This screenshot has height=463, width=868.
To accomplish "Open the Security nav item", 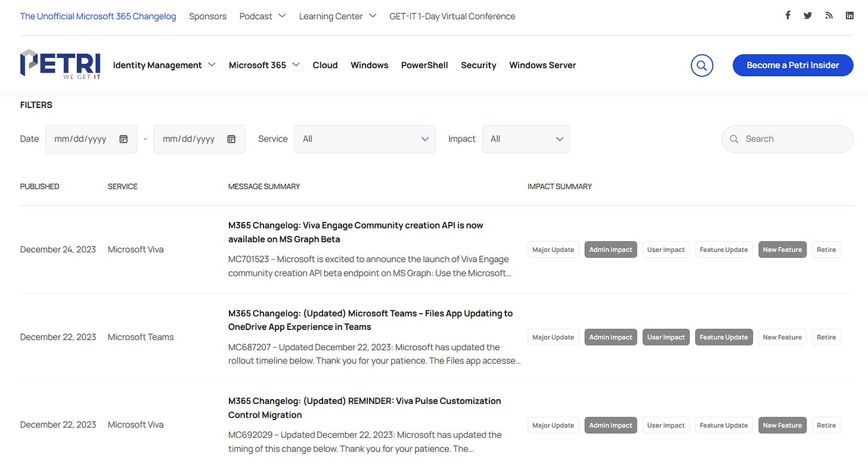I will coord(478,65).
